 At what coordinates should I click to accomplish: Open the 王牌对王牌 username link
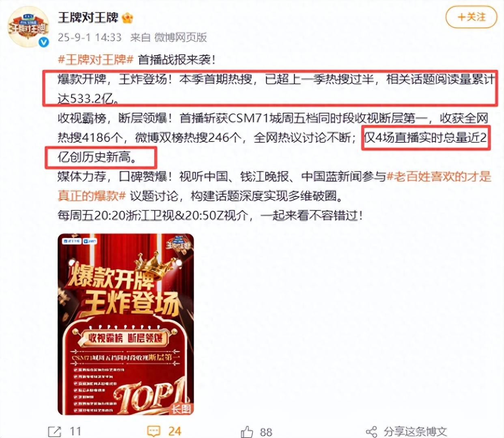click(x=88, y=17)
